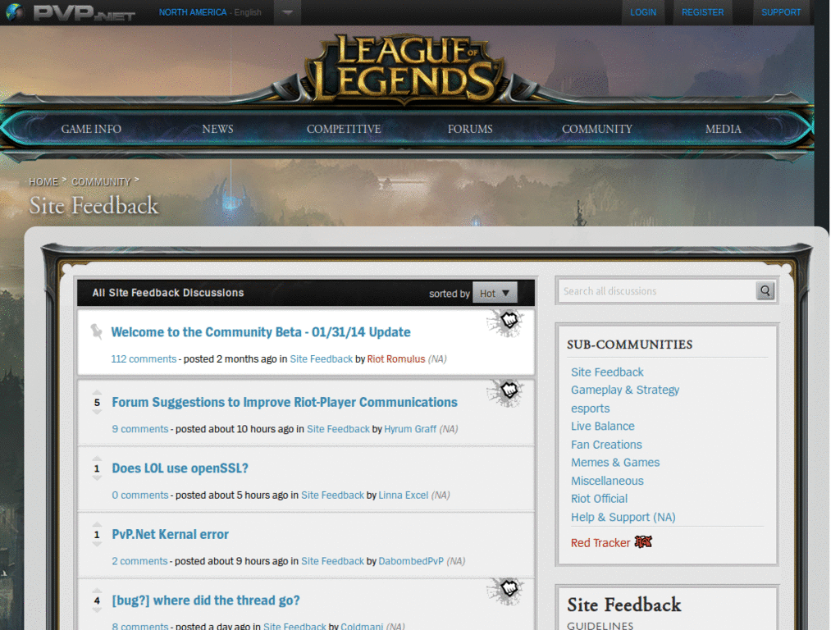This screenshot has height=630, width=840.
Task: Click the SUPPORT button
Action: point(781,12)
